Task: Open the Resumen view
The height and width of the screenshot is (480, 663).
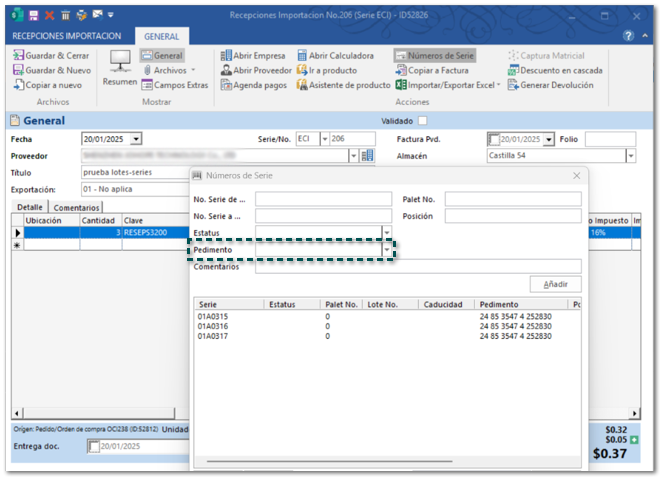Action: [120, 68]
